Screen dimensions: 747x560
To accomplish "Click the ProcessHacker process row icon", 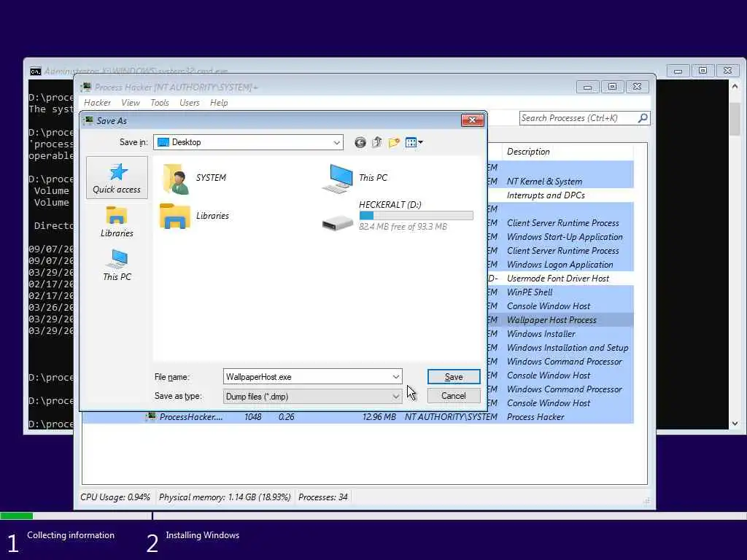I will point(151,416).
